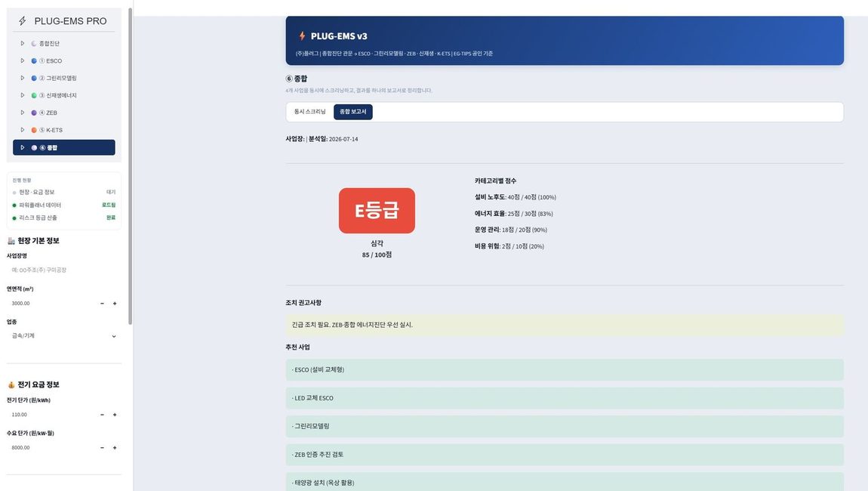Screen dimensions: 868x491
Task: Click the lightning bolt PLUG-EMS PRO logo
Action: pos(23,21)
